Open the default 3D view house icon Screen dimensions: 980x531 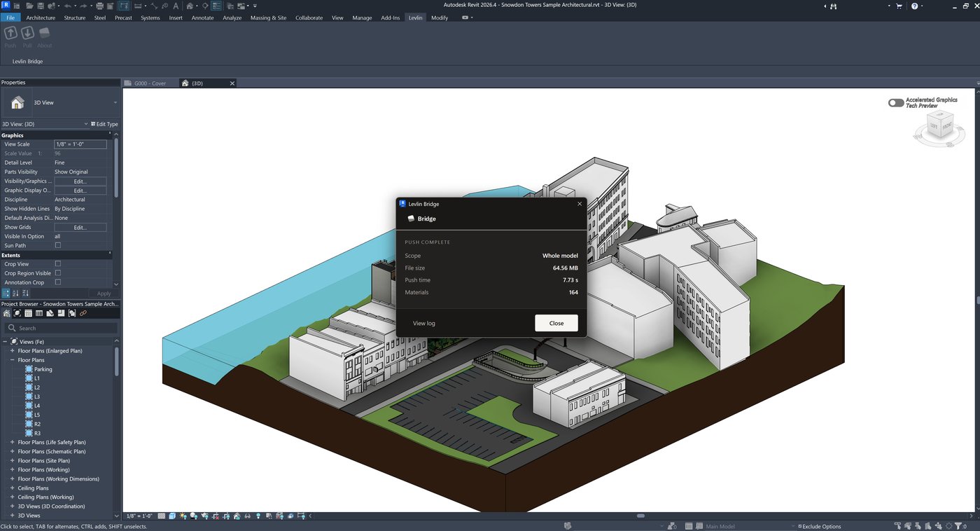(190, 6)
